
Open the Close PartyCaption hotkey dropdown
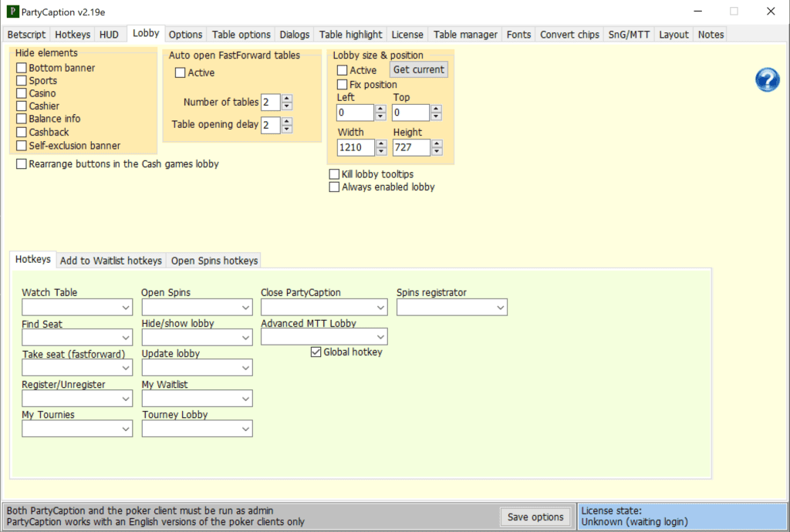coord(324,307)
